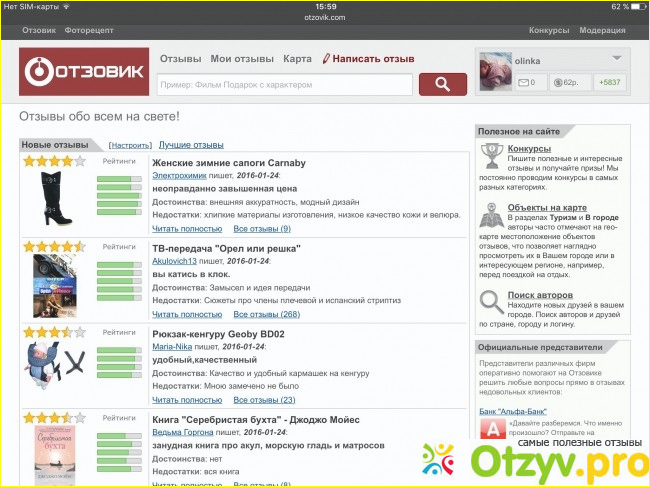Open the Настроить settings link
Screen dimensions: 650x487
pyautogui.click(x=130, y=145)
